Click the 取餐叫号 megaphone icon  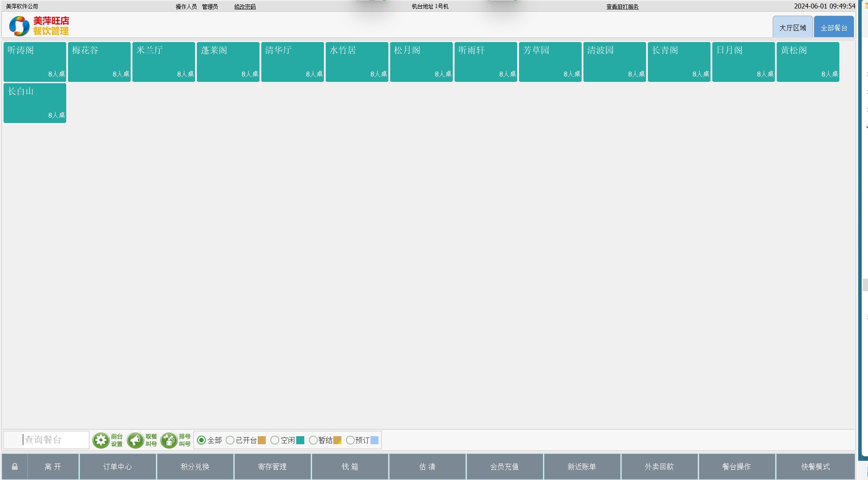coord(135,440)
